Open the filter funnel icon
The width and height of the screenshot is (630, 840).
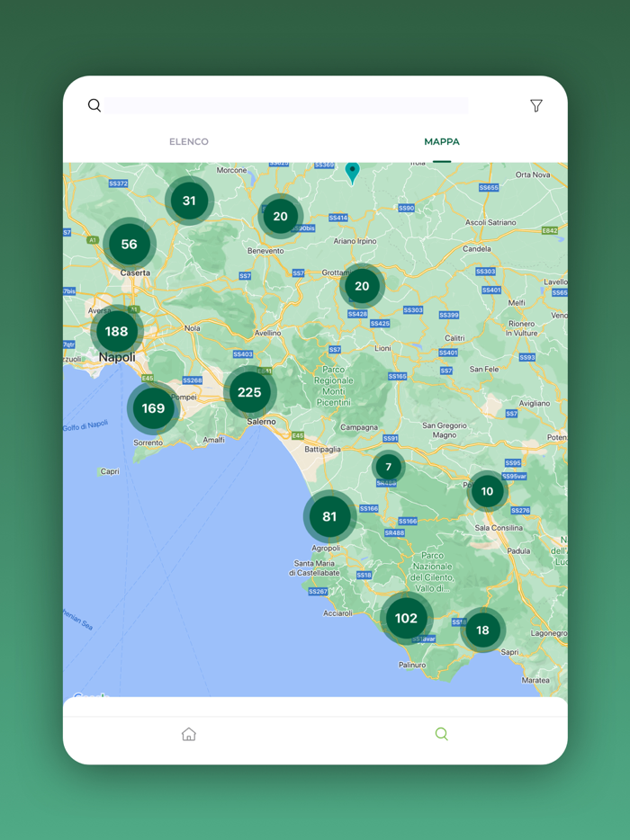click(x=536, y=105)
